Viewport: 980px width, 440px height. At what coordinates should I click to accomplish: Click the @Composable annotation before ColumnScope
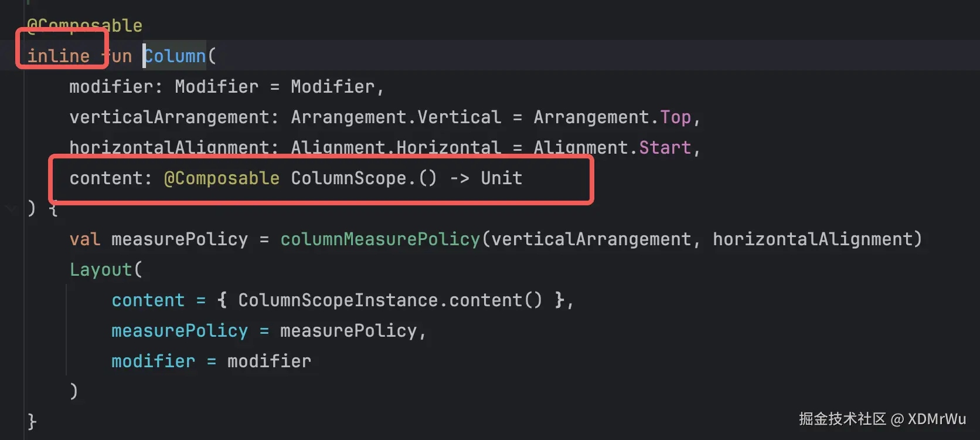point(222,178)
